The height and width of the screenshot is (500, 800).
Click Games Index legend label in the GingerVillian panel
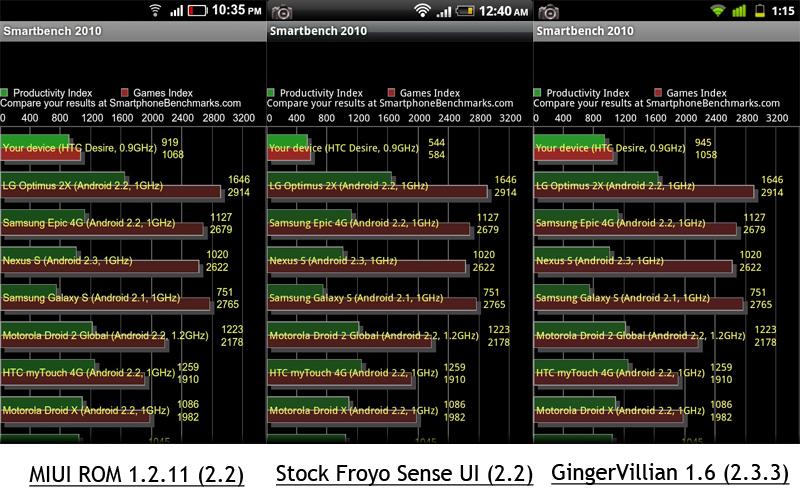(696, 93)
